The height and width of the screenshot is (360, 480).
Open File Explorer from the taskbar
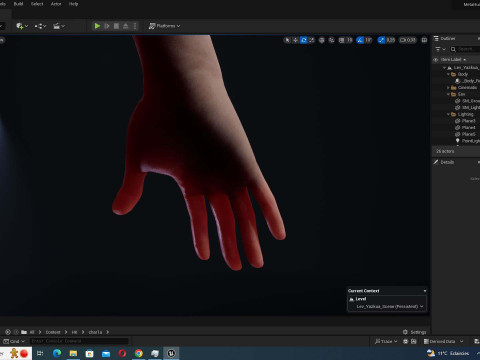pyautogui.click(x=73, y=353)
